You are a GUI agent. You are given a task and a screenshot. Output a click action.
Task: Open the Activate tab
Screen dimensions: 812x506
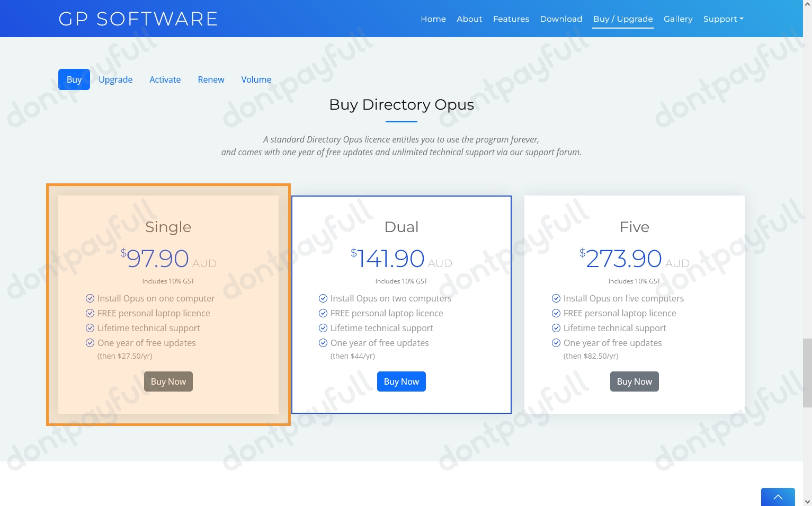coord(165,79)
